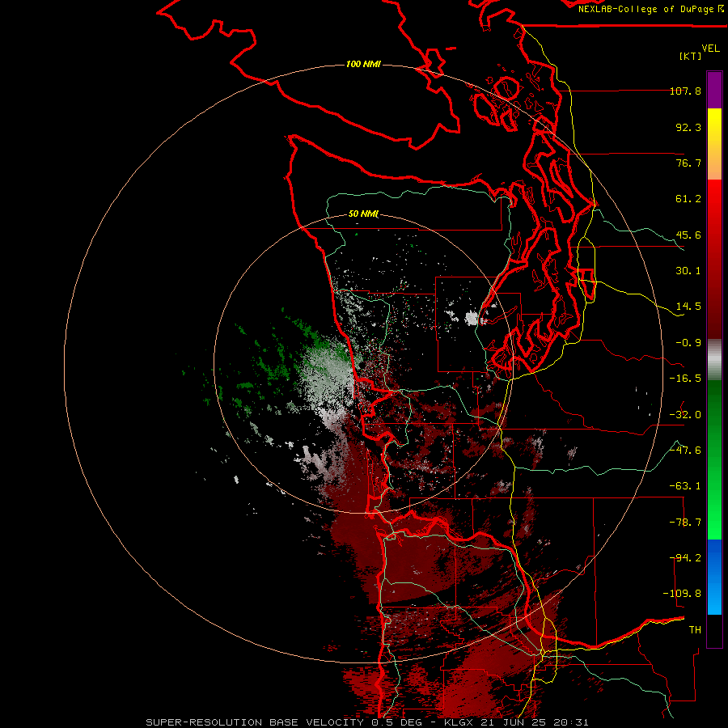Click the Super-Resolution Base Velocity caption
This screenshot has height=728, width=728.
[x=367, y=722]
